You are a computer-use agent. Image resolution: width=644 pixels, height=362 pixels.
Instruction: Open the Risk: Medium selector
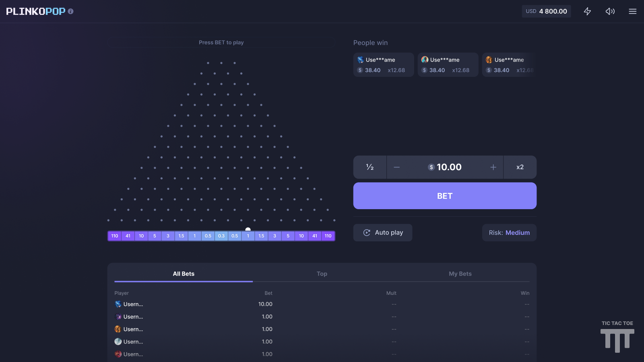pyautogui.click(x=509, y=232)
